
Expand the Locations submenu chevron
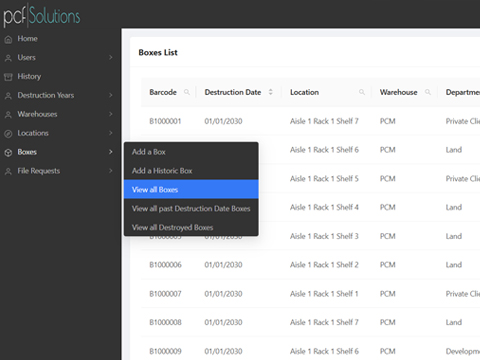[x=111, y=133]
